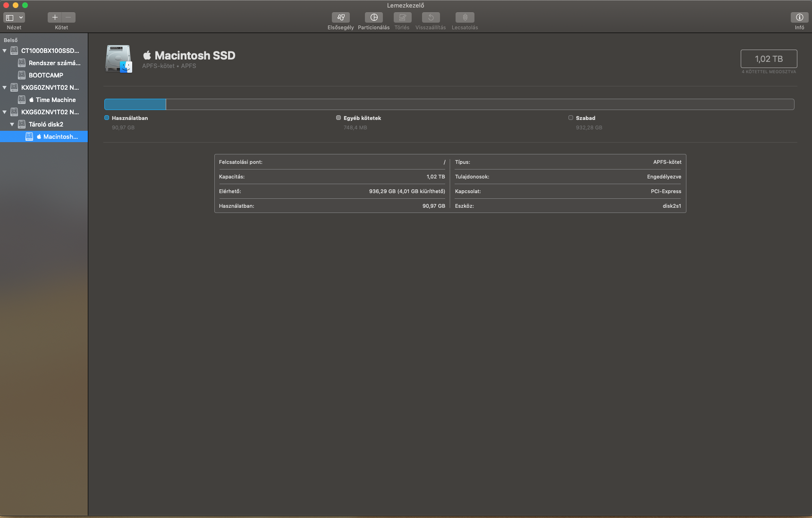
Task: Add a volume with the plus button
Action: tap(55, 17)
